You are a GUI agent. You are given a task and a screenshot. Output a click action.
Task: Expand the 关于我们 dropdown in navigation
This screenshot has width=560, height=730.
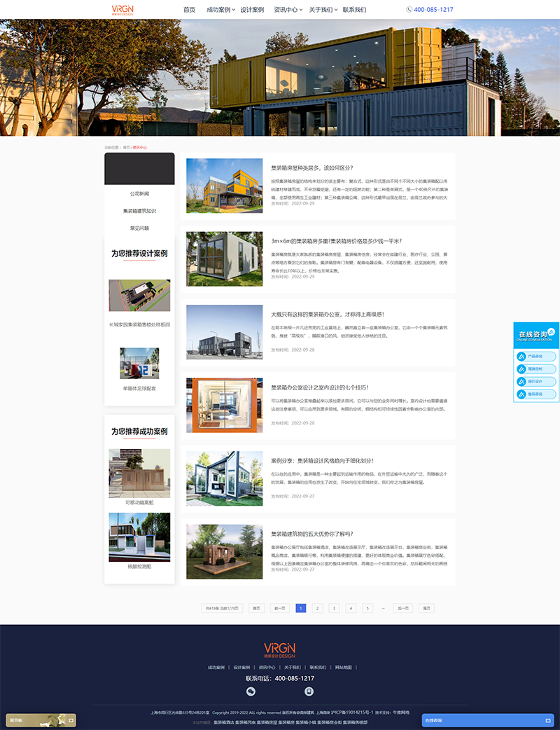coord(323,10)
